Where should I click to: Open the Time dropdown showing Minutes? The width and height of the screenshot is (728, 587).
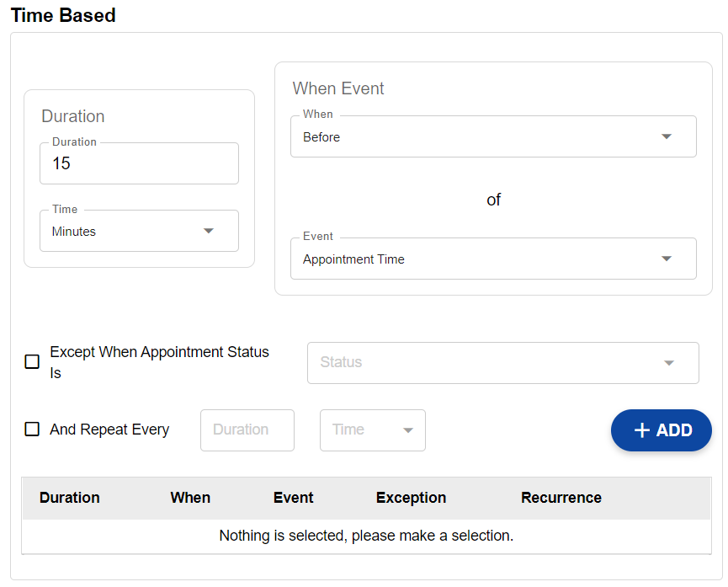[126, 232]
